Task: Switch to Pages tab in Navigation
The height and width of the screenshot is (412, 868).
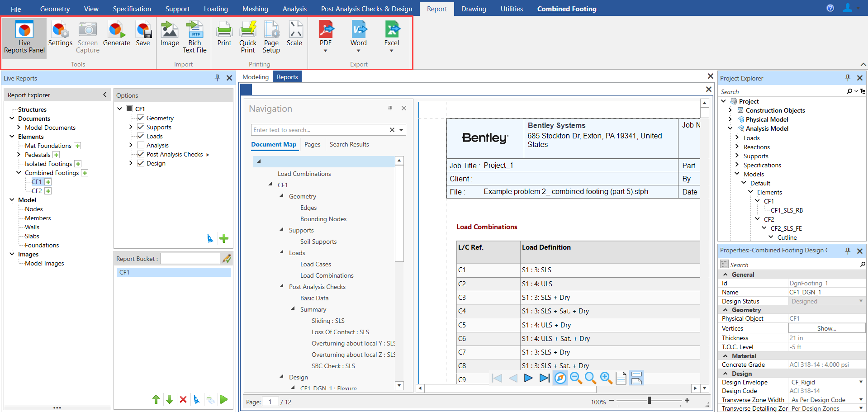Action: coord(312,144)
